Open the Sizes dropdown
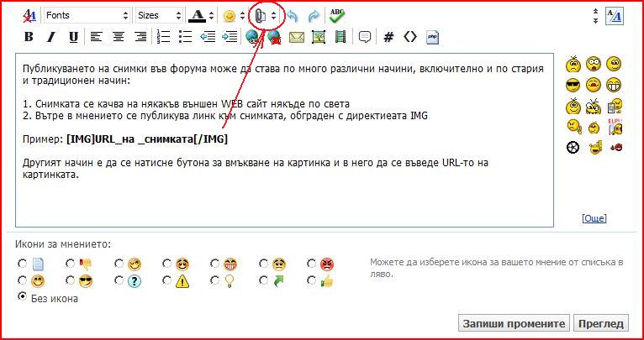Image resolution: width=644 pixels, height=340 pixels. pyautogui.click(x=159, y=16)
